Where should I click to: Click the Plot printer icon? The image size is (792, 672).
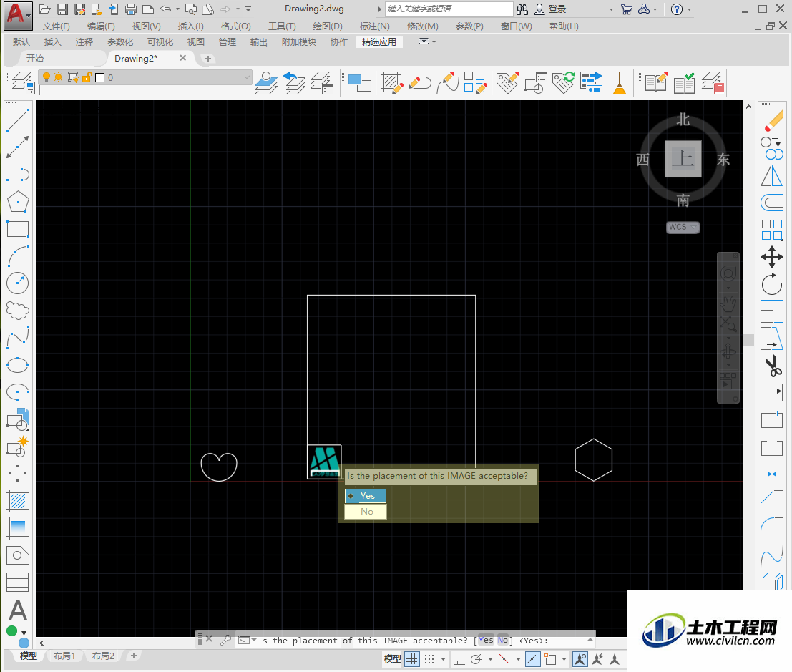coord(131,9)
